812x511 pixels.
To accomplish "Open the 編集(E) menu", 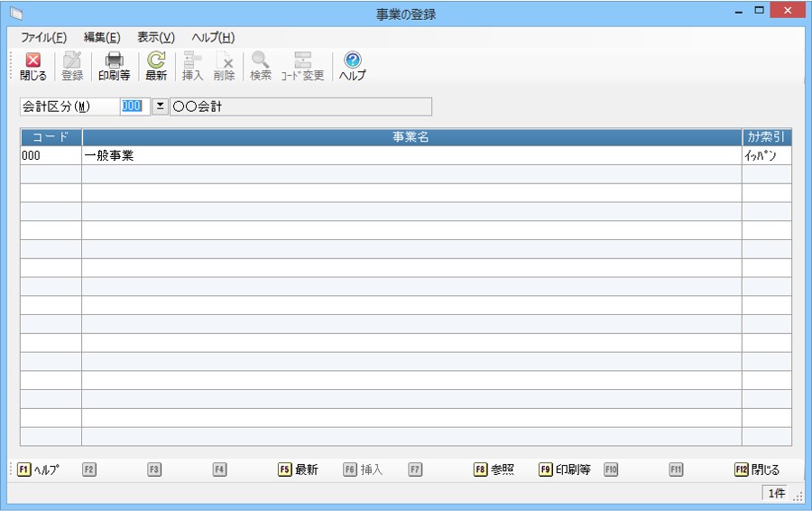I will tap(102, 37).
